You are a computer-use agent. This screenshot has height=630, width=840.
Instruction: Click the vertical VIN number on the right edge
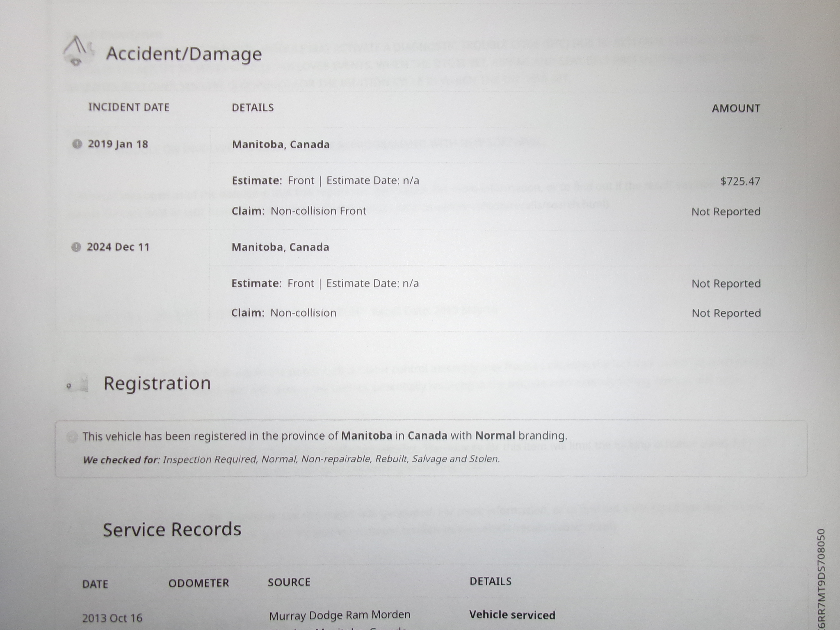tap(821, 578)
